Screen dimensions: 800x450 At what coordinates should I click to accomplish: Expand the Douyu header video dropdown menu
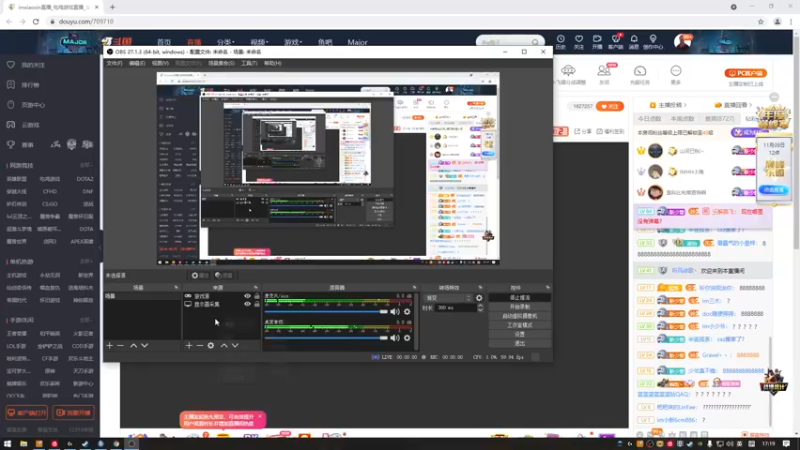pos(259,42)
